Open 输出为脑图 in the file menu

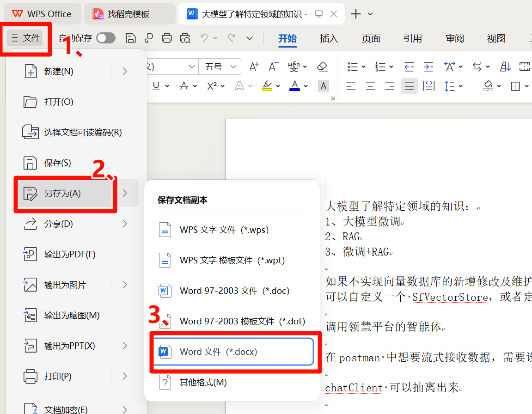click(x=59, y=315)
